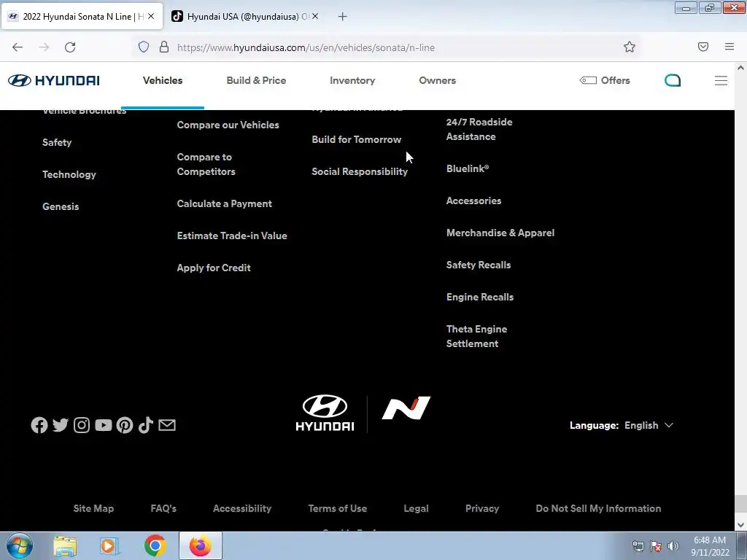This screenshot has width=747, height=560.
Task: Open the Safety footer link
Action: [x=57, y=142]
